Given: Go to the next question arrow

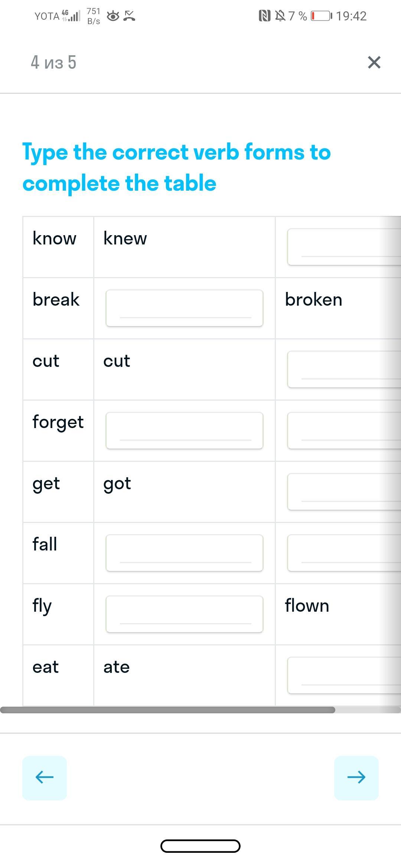Looking at the screenshot, I should coord(356,778).
